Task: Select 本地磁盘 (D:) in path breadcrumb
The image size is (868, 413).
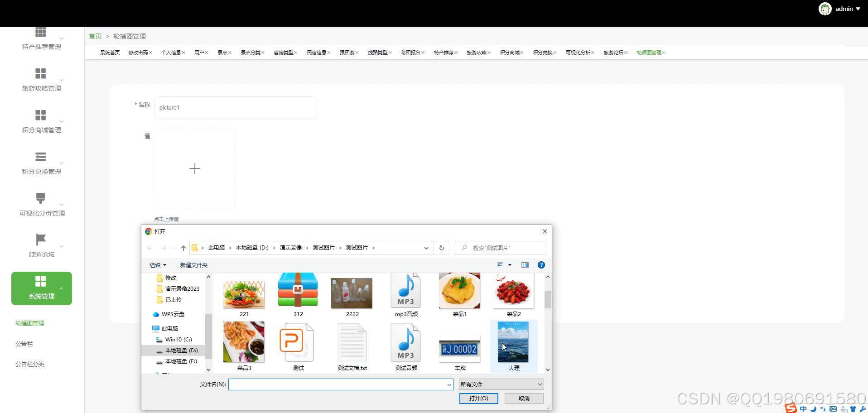Action: [252, 248]
